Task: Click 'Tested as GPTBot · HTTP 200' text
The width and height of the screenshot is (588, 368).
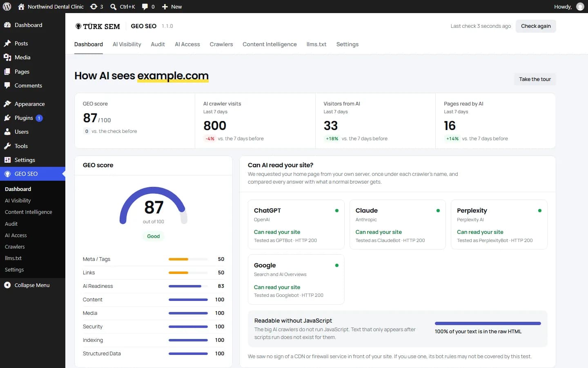Action: click(285, 240)
